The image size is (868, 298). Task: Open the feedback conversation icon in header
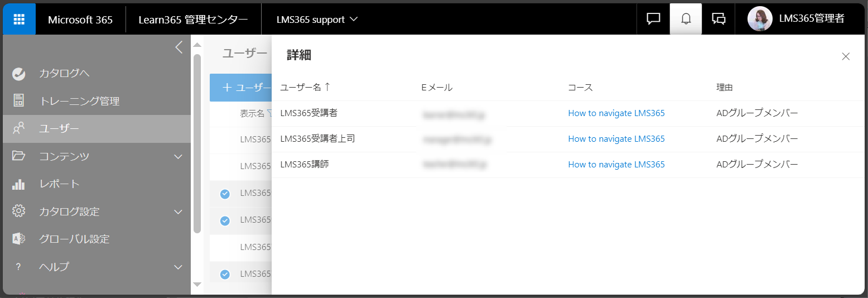tap(718, 19)
